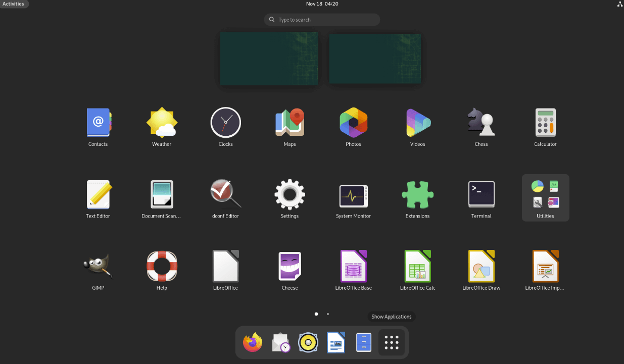Viewport: 624px width, 364px height.
Task: Open the Cheese webcam app
Action: [x=290, y=266]
